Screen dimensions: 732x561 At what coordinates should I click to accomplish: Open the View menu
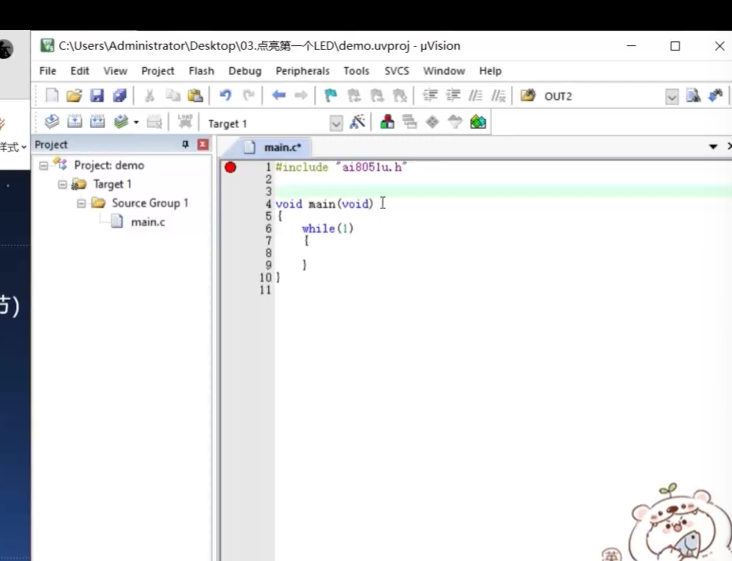click(115, 71)
